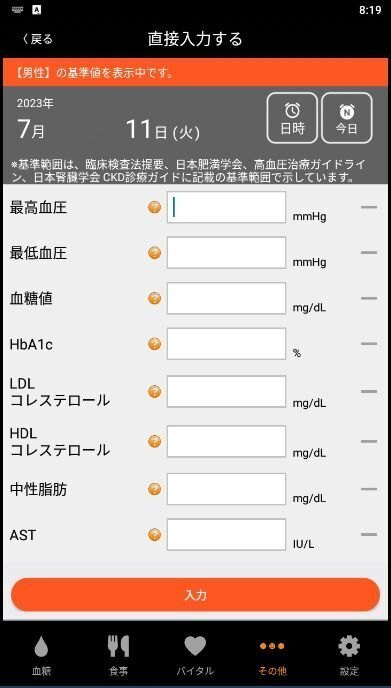Click the HDL コレステロール input field
The width and height of the screenshot is (391, 688).
[226, 441]
